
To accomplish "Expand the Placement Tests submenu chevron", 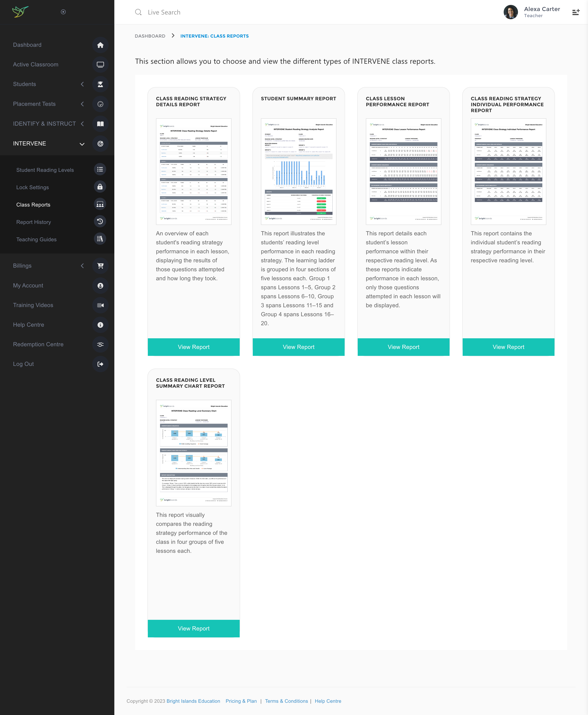I will click(82, 104).
